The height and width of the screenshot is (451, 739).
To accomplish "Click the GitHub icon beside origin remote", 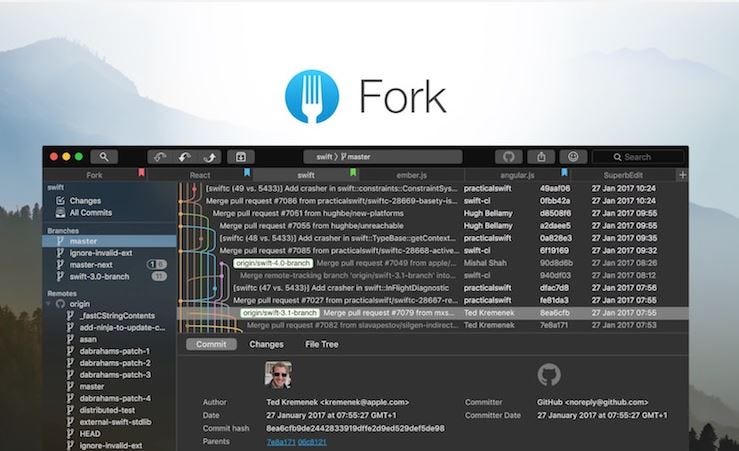I will [x=60, y=304].
